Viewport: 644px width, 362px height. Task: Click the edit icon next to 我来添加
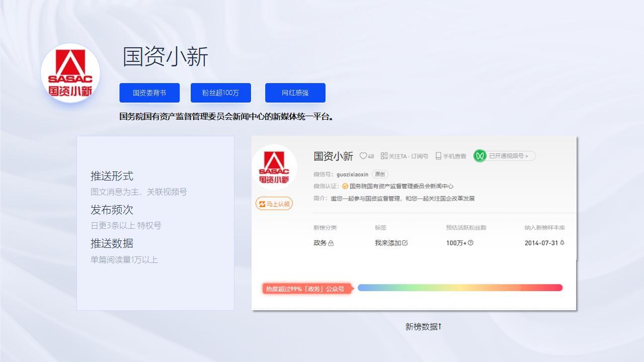(x=405, y=243)
